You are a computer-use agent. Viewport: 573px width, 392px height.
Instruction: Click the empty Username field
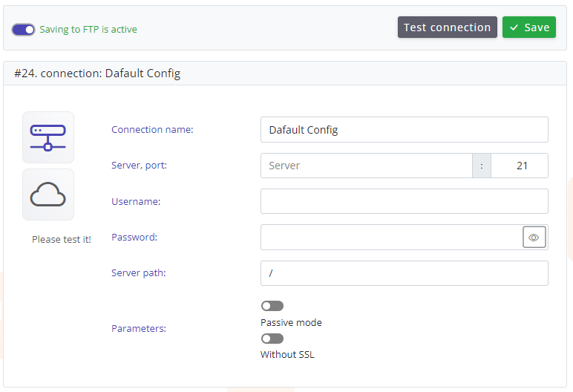pyautogui.click(x=404, y=201)
